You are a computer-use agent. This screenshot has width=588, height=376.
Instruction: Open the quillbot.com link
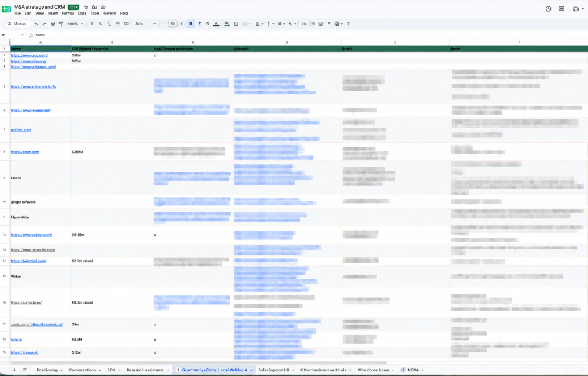(x=21, y=130)
